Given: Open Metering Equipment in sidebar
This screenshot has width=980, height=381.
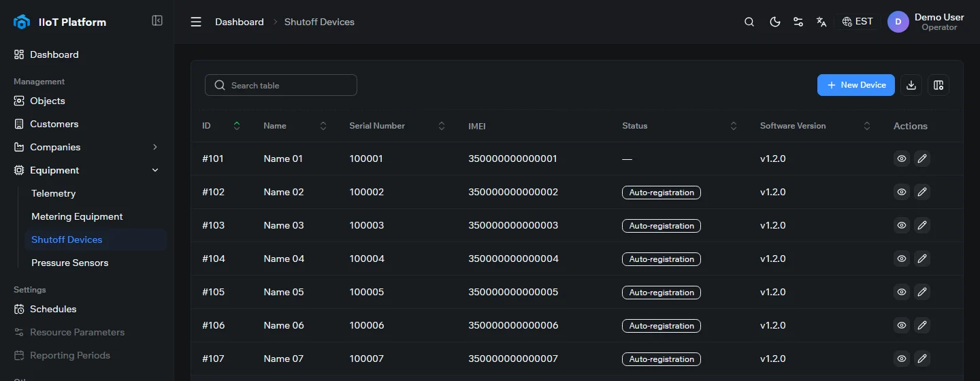Looking at the screenshot, I should [x=95, y=216].
